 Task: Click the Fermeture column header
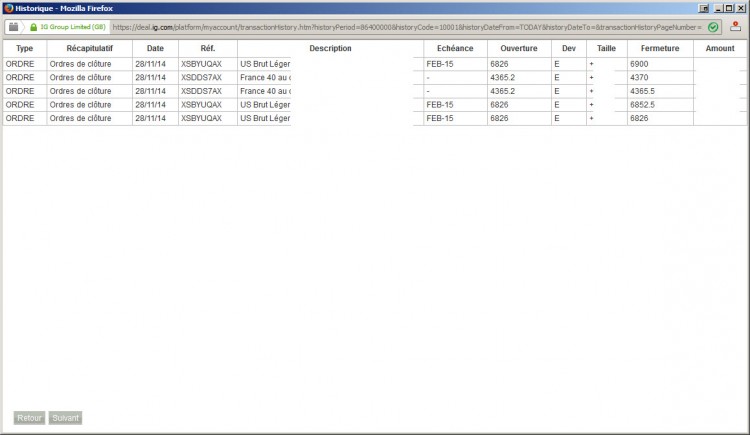pos(660,48)
